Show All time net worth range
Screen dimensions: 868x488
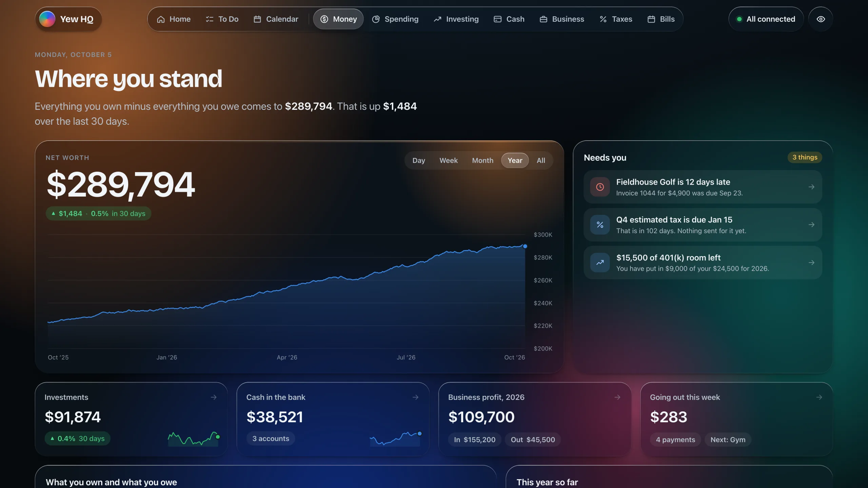pos(541,161)
